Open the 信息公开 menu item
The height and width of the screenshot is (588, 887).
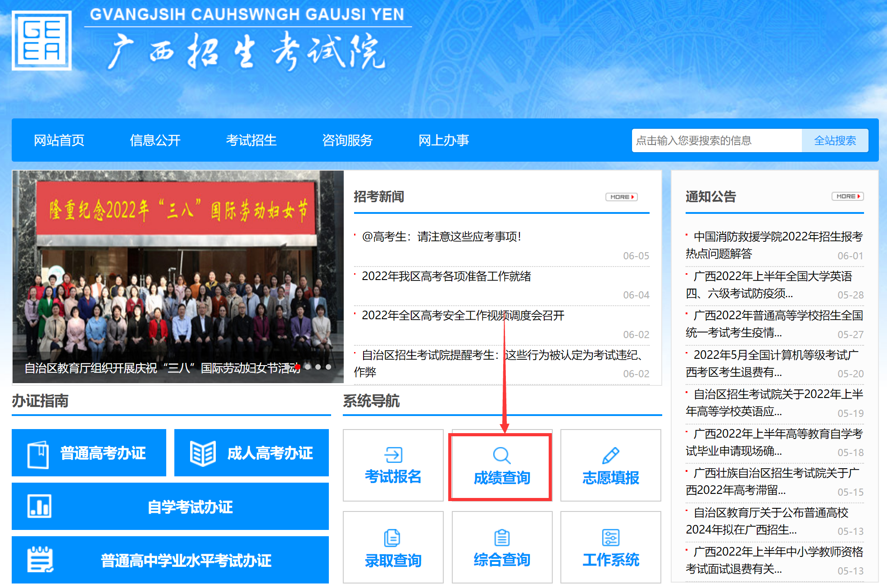[155, 140]
